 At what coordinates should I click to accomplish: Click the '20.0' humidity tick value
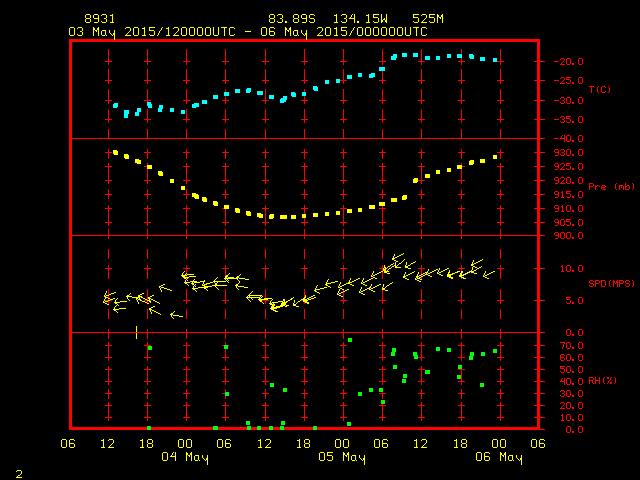pyautogui.click(x=571, y=406)
